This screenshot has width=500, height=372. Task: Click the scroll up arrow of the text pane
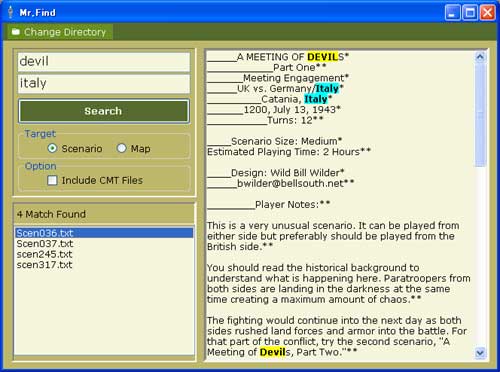pyautogui.click(x=480, y=57)
